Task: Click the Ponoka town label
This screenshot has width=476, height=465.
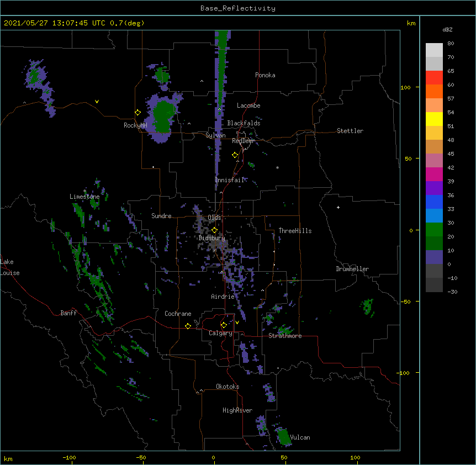Action: pos(265,75)
